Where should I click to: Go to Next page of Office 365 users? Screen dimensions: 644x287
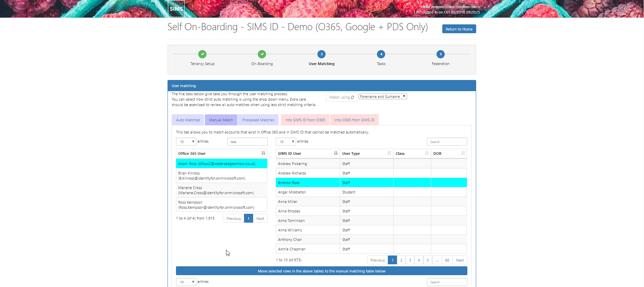click(x=260, y=219)
